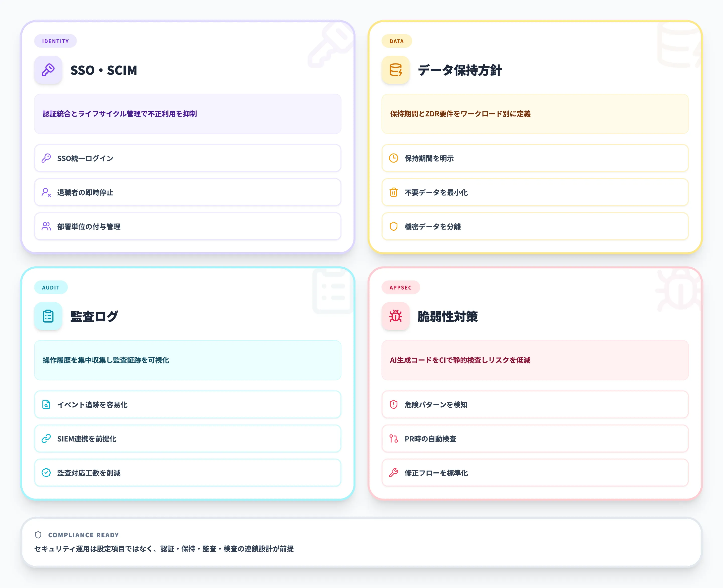Click the bug icon beside 脆弱性対策
This screenshot has width=723, height=588.
coord(395,316)
